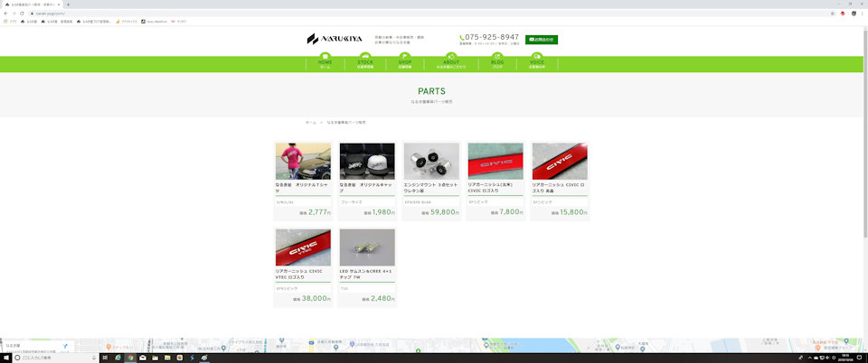Open the Windows Start menu
This screenshot has width=868, height=363.
pos(5,358)
